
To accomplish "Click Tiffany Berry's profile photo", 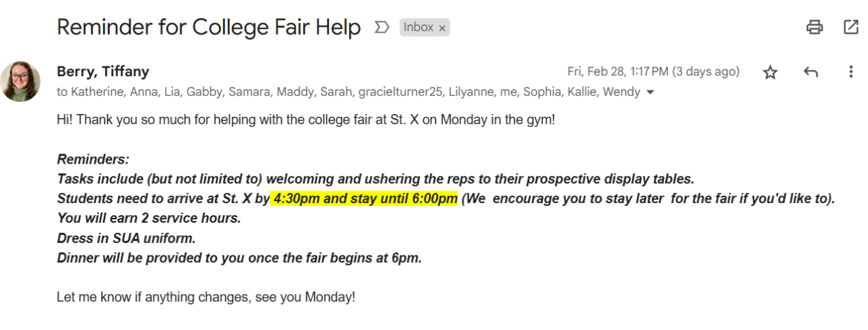I will click(20, 81).
